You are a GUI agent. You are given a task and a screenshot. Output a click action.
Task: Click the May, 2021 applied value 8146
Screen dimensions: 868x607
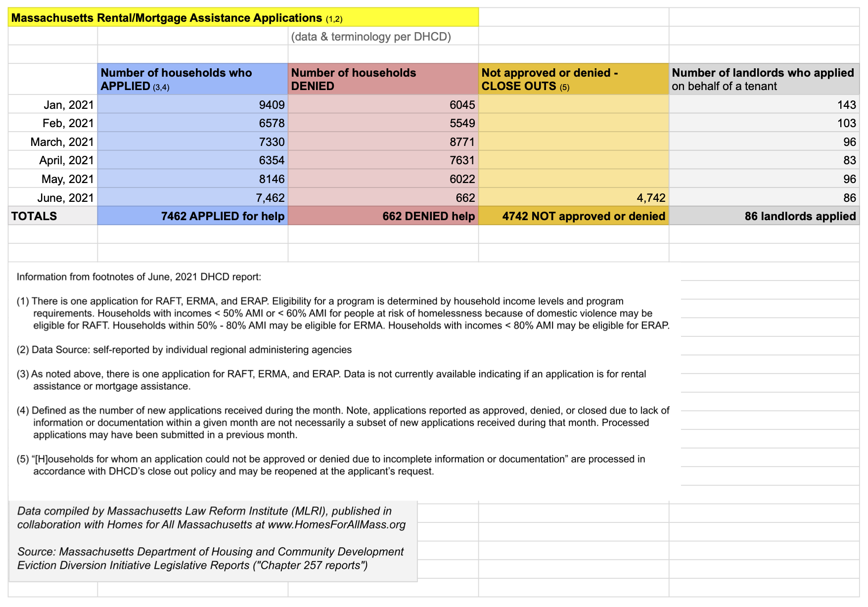[x=272, y=179]
